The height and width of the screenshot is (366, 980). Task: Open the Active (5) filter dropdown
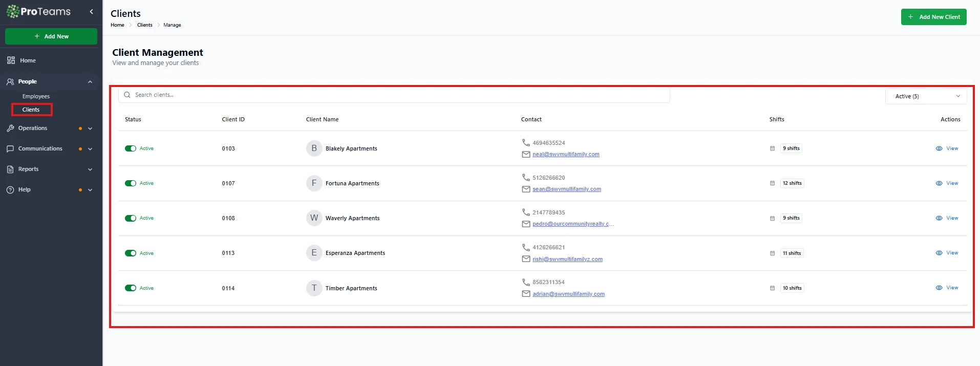tap(926, 96)
